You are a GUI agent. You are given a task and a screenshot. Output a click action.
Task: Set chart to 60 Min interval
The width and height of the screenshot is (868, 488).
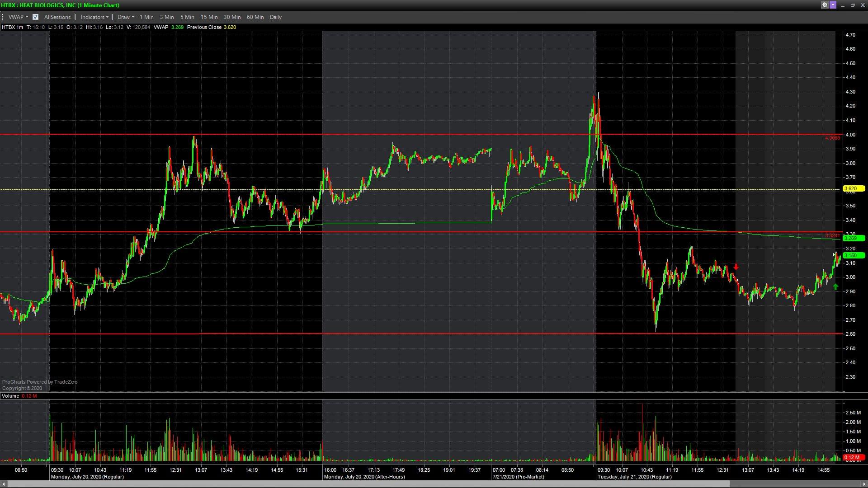pyautogui.click(x=255, y=17)
